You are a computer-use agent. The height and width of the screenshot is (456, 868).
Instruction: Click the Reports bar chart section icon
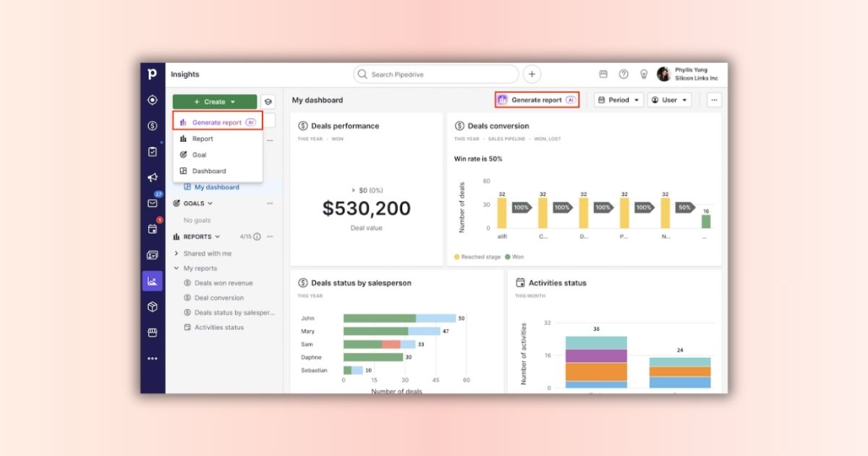[x=176, y=237]
